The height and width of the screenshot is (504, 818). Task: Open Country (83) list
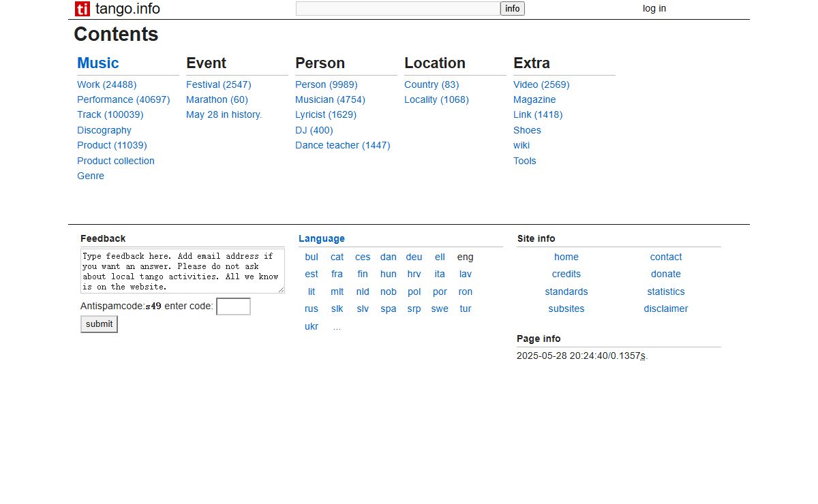pyautogui.click(x=431, y=84)
